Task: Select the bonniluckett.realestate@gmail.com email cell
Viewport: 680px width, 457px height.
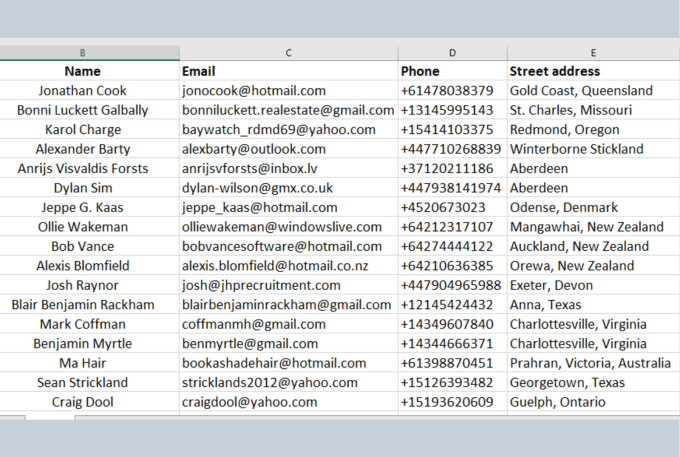Action: pyautogui.click(x=288, y=110)
